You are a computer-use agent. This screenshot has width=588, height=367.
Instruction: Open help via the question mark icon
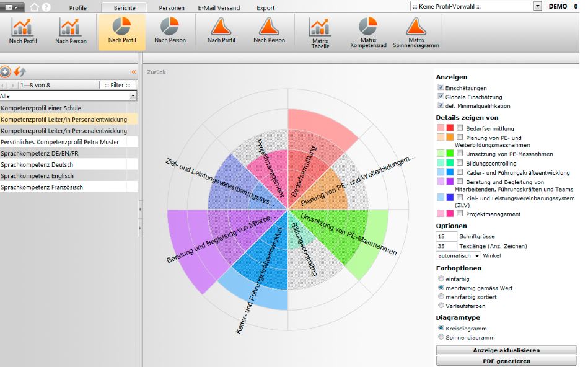tap(46, 7)
